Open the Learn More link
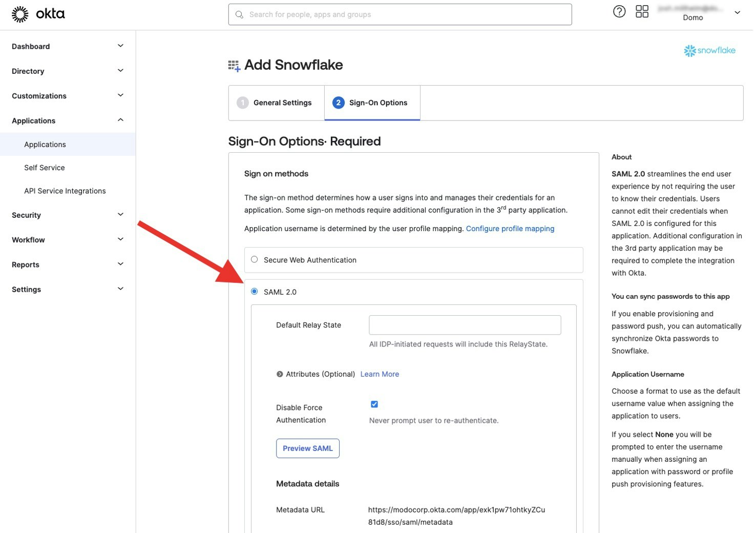 [380, 374]
